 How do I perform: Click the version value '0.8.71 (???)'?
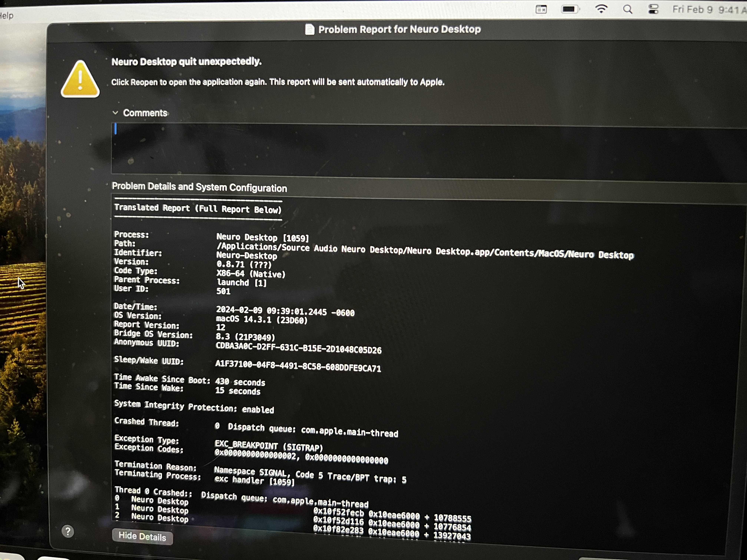coord(244,264)
